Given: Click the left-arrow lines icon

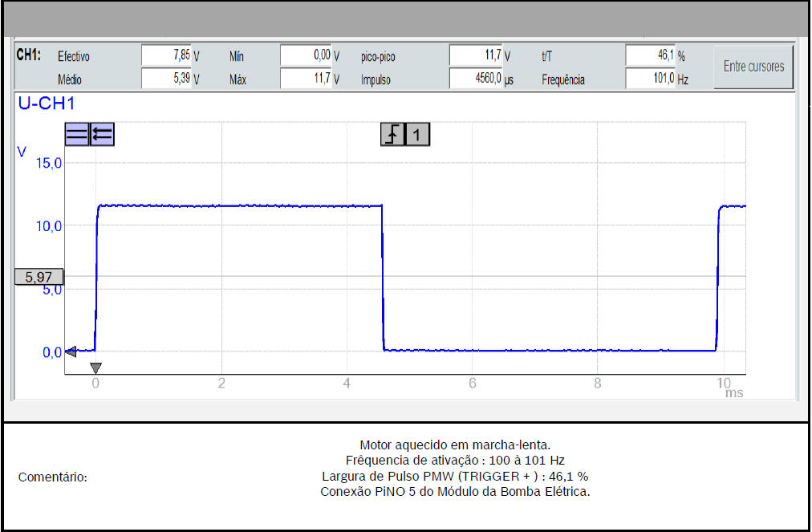Looking at the screenshot, I should tap(102, 135).
